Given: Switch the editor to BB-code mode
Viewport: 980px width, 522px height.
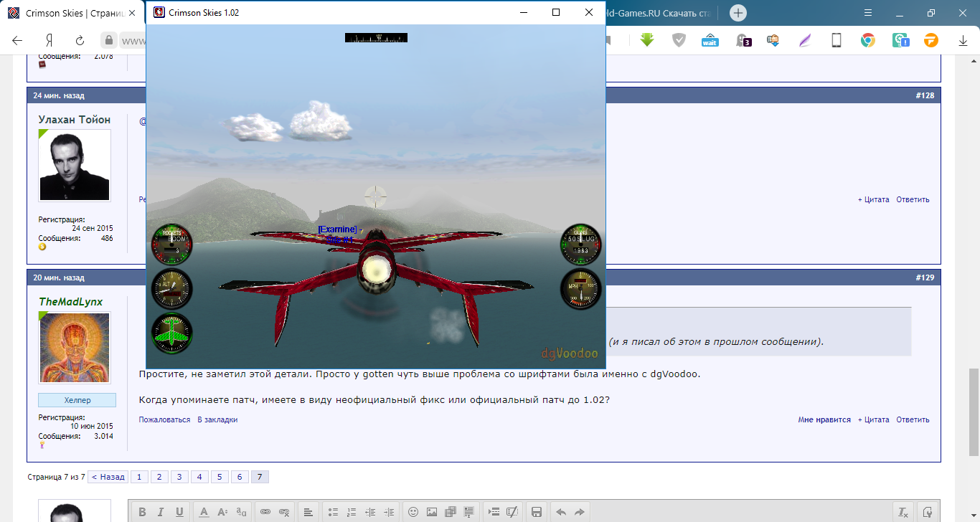Looking at the screenshot, I should coord(928,512).
